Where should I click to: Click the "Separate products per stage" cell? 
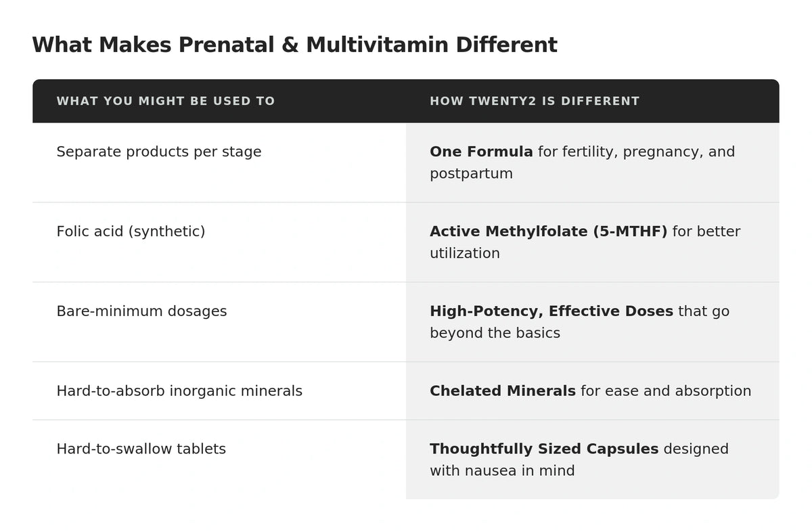[159, 152]
